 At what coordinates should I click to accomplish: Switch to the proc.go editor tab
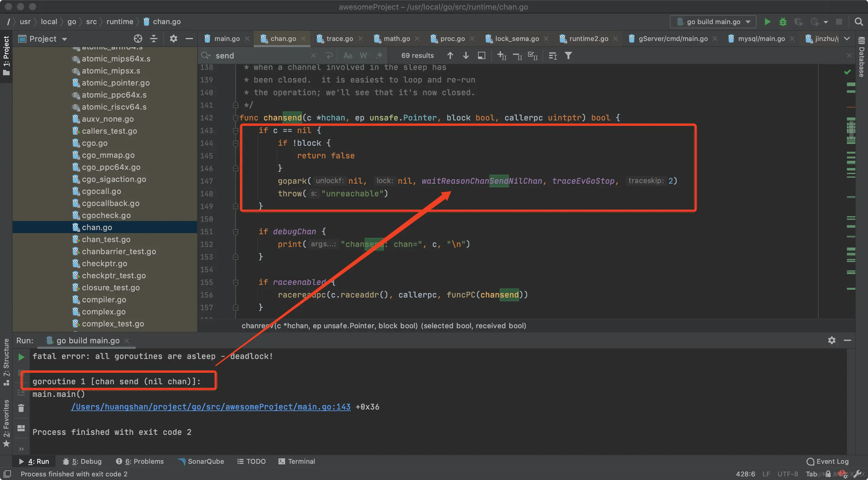(452, 39)
